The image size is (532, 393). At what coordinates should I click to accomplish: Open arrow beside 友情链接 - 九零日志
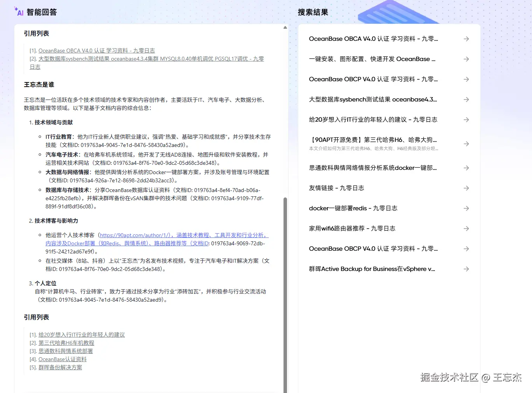466,188
